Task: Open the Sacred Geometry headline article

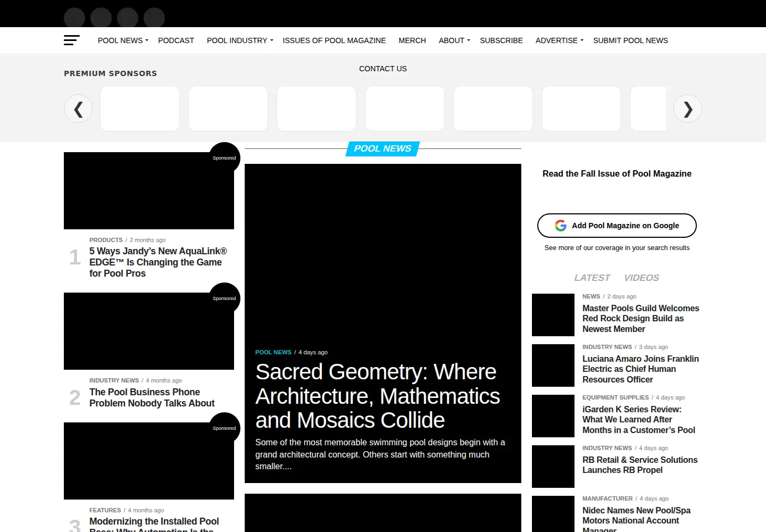Action: click(378, 396)
